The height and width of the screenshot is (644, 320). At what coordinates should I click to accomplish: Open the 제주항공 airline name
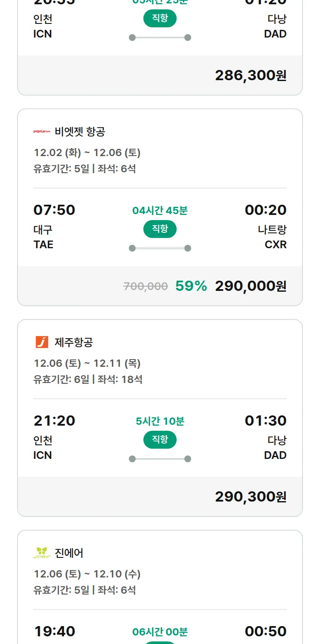pos(74,342)
